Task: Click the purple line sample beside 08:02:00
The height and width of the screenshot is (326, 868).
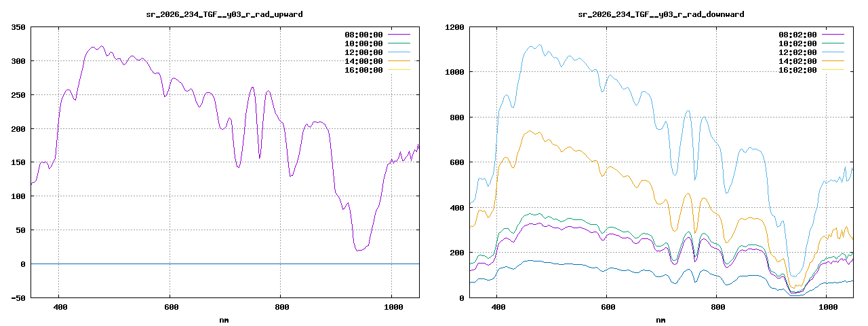Action: click(x=833, y=34)
